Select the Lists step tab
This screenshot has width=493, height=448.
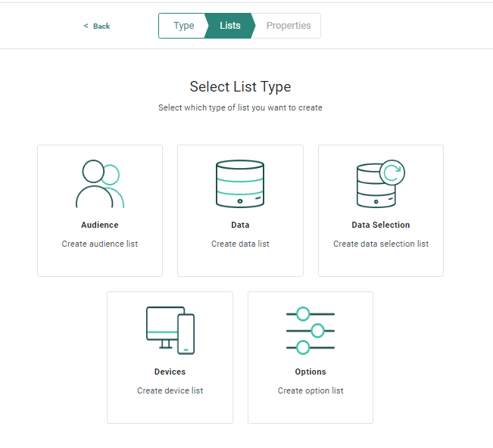click(x=230, y=26)
